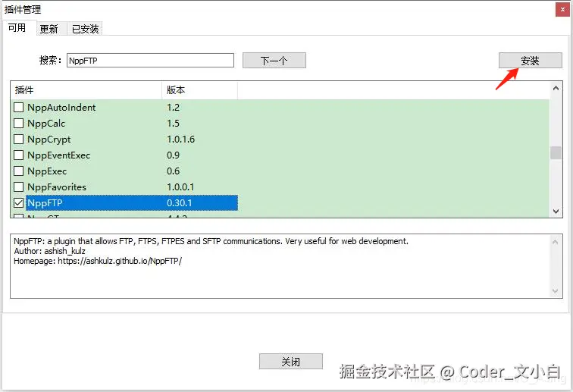Image resolution: width=573 pixels, height=392 pixels.
Task: Click version 1.0.1.6 of NppCrypt
Action: pos(180,140)
